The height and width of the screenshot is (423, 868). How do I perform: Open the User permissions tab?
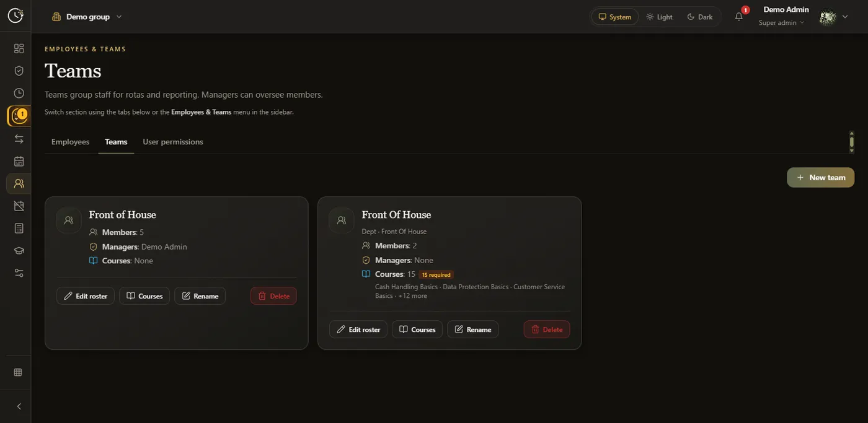click(x=173, y=142)
